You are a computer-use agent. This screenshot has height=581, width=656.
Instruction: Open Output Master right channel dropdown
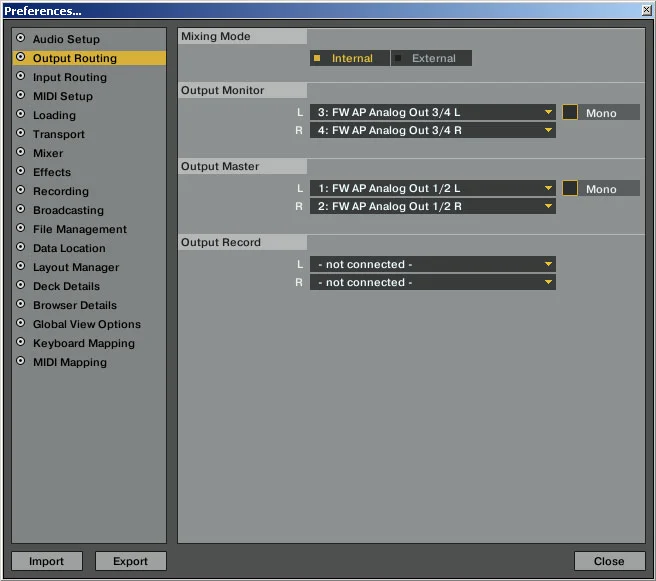(432, 206)
